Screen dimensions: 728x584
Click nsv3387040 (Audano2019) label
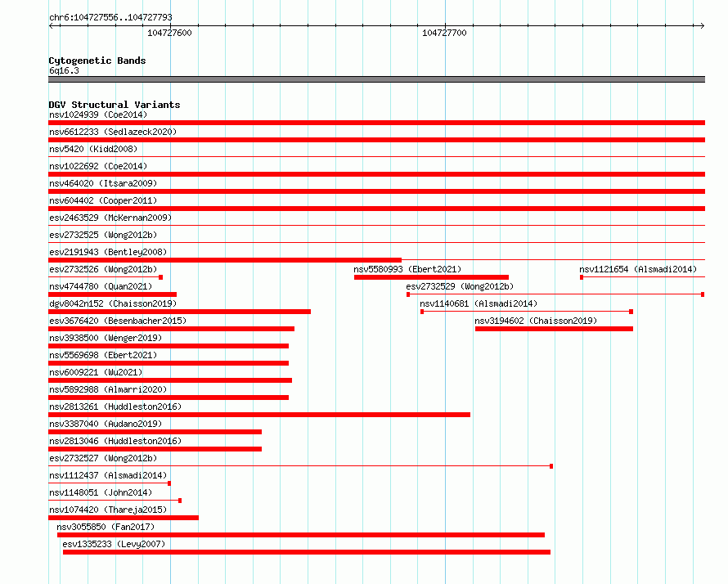(106, 424)
